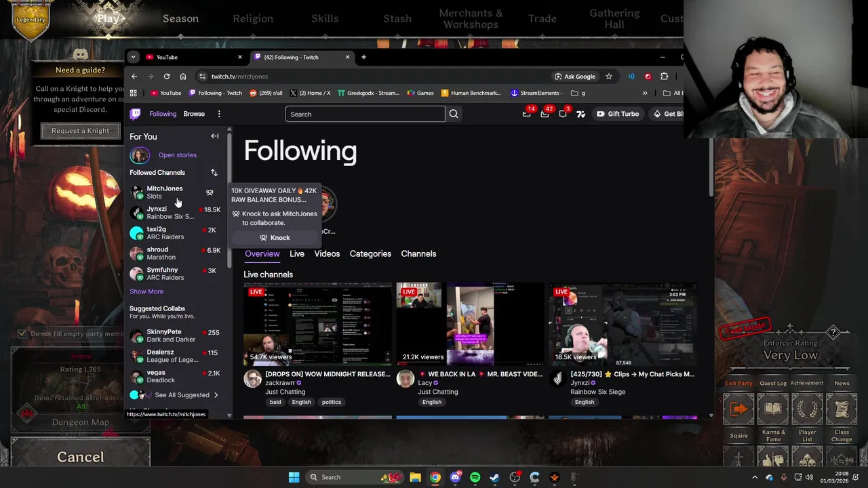Click Ask Google in the address bar
868x488 pixels.
[574, 77]
